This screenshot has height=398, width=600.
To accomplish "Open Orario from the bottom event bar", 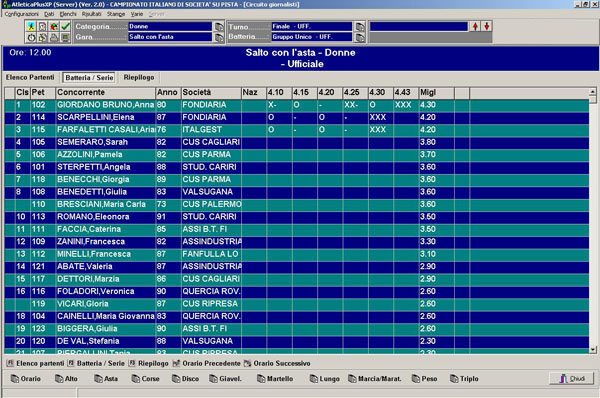I will (x=26, y=378).
